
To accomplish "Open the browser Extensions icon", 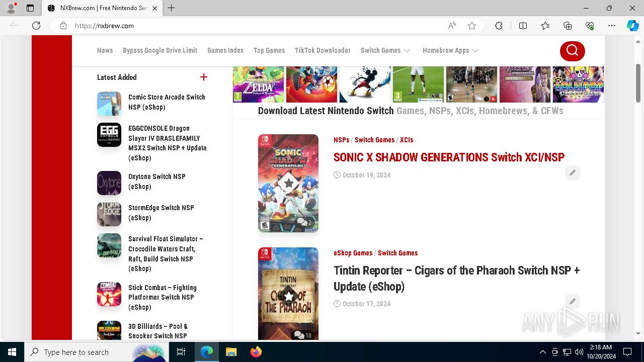I will (x=499, y=26).
